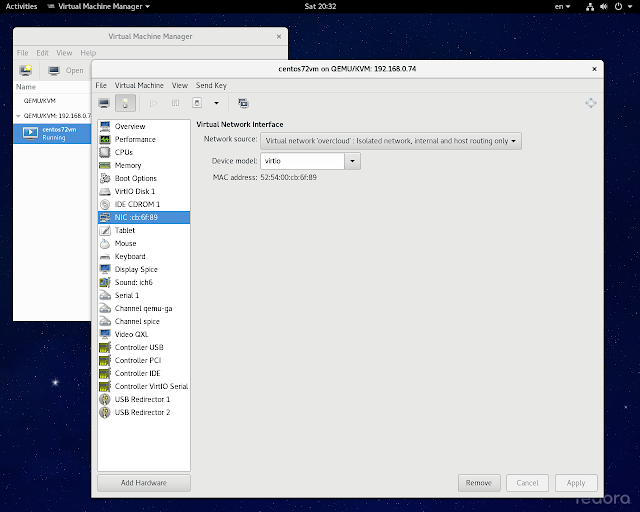Select Mouse in hardware list
Screen dimensions: 640x512
144,243
